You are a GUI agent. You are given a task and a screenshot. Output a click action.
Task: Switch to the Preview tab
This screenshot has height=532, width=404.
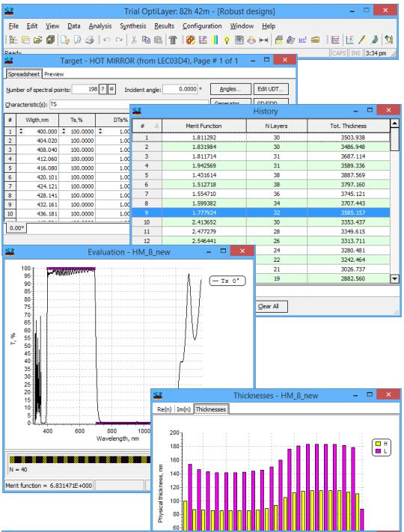54,74
